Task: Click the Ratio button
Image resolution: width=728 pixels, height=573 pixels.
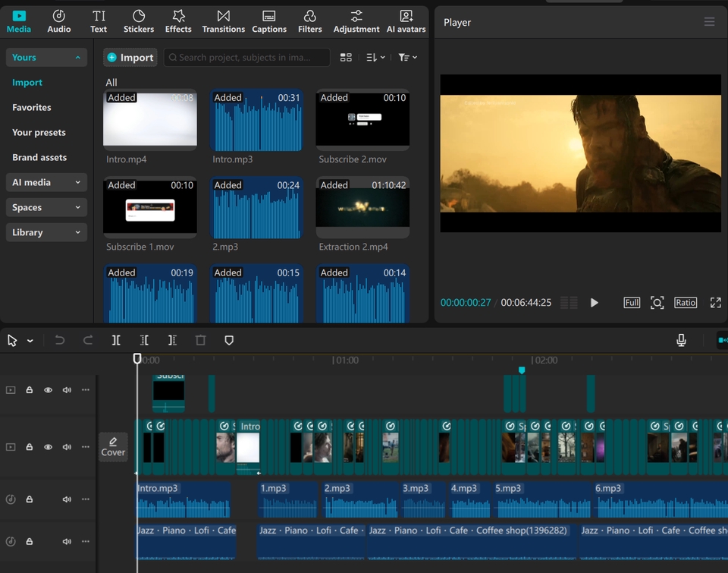Action: click(686, 303)
